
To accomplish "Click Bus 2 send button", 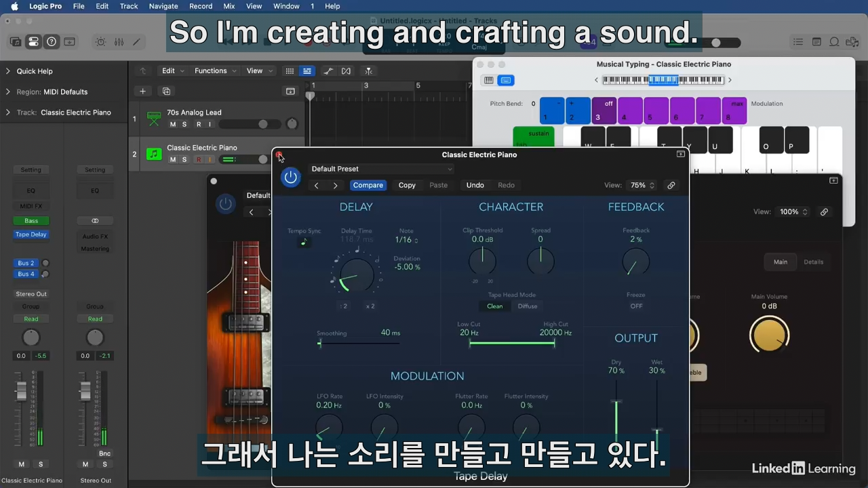I will (x=26, y=263).
